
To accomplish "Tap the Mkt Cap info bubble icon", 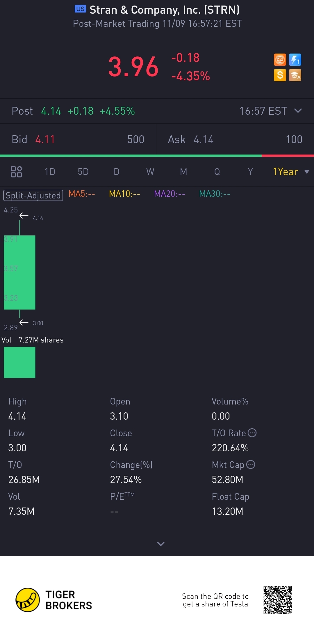I will pyautogui.click(x=251, y=464).
